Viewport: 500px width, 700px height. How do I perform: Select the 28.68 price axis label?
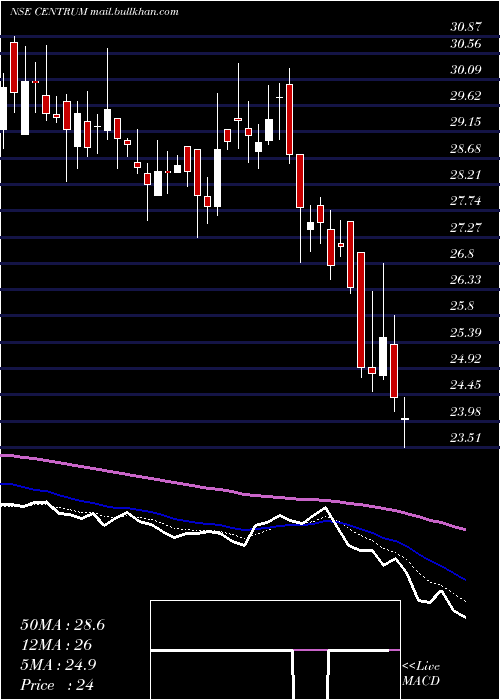(x=466, y=148)
